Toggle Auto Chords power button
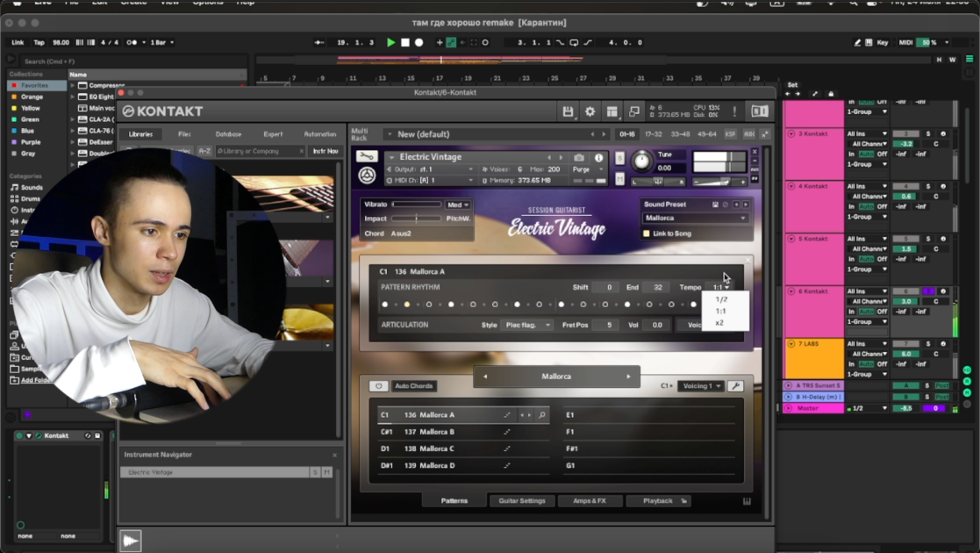Screen dimensions: 980x553 click(x=378, y=386)
